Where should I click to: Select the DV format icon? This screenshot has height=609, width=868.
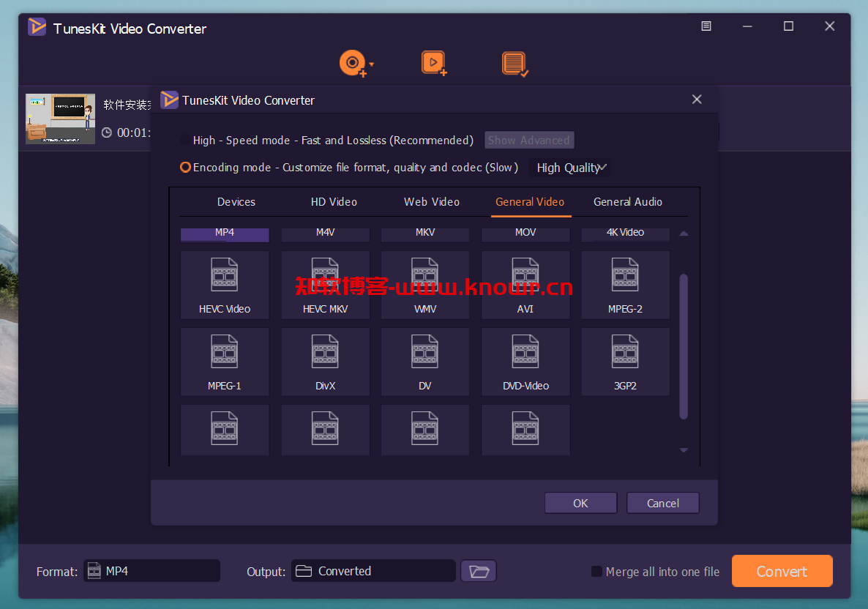[x=425, y=362]
